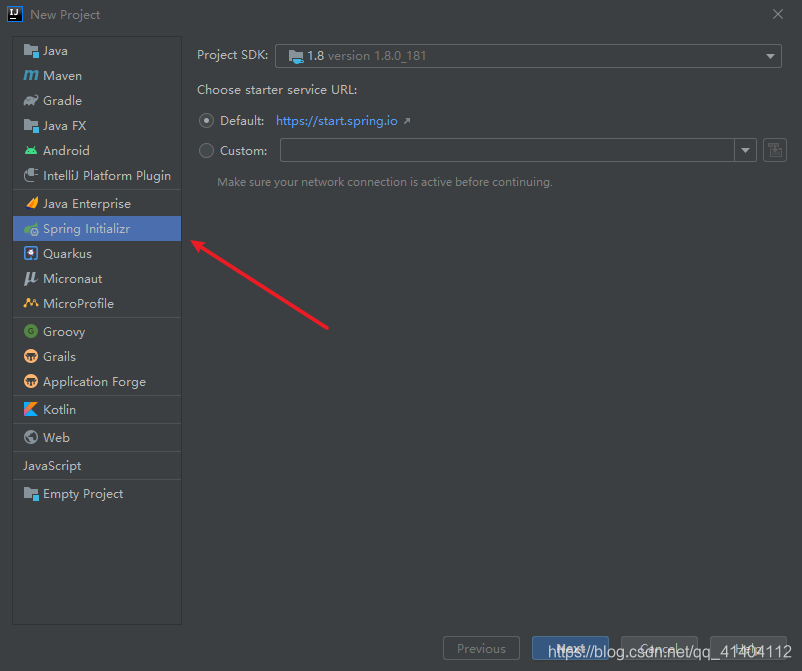Select the Quarkus label

pyautogui.click(x=68, y=254)
